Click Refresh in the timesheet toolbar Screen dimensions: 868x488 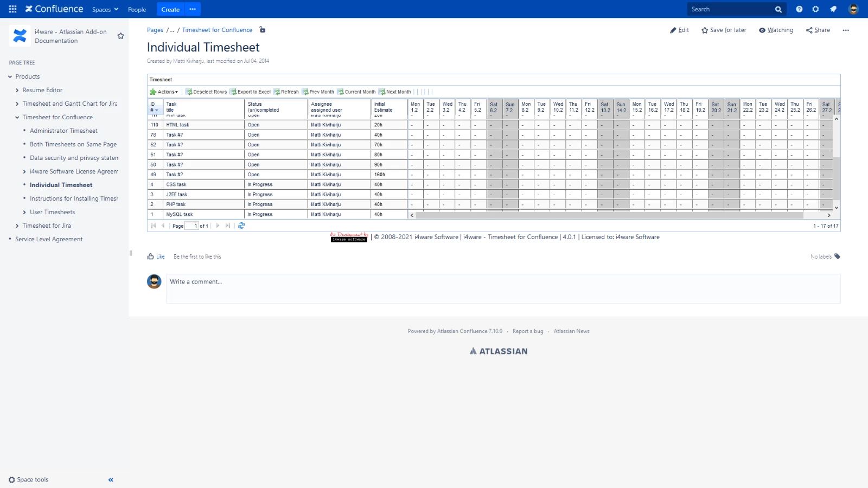coord(286,92)
